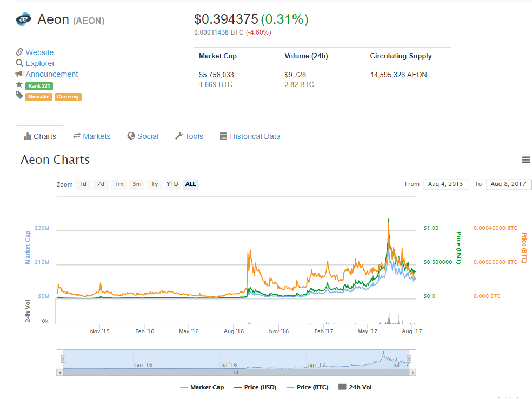The height and width of the screenshot is (398, 532).
Task: Switch to the Charts tab
Action: [x=40, y=136]
